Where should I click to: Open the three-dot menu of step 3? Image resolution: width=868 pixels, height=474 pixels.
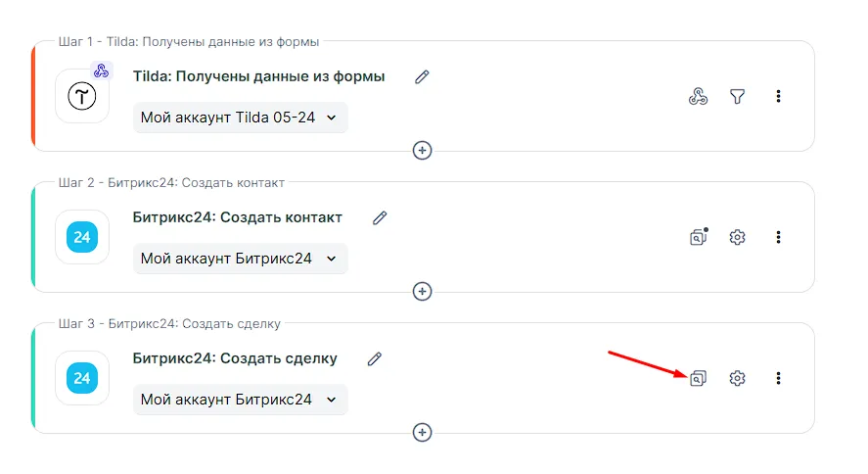[778, 378]
